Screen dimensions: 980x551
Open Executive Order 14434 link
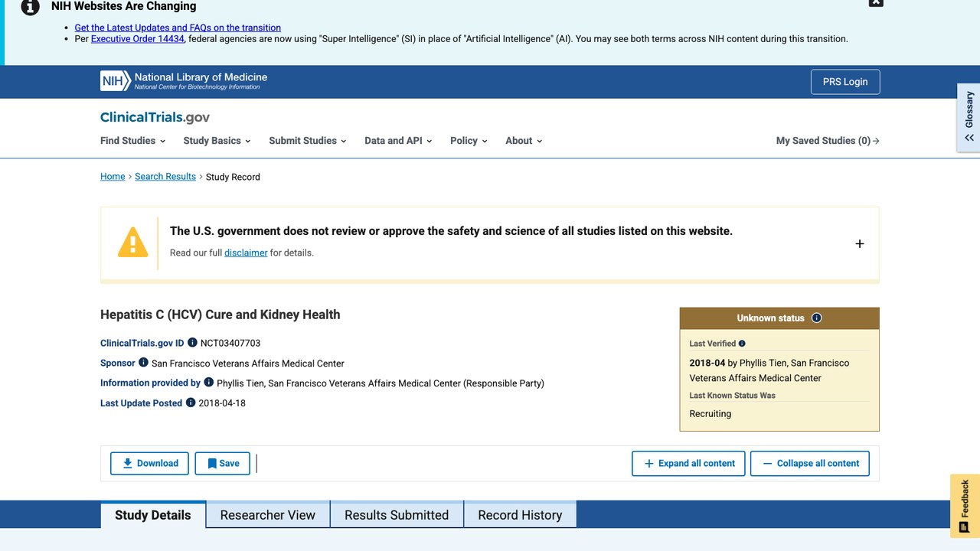[138, 38]
